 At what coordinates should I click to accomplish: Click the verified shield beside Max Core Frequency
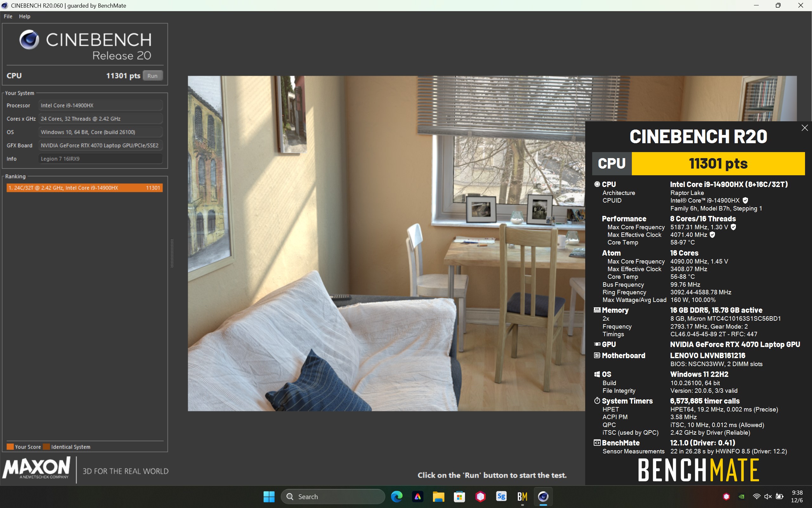(733, 227)
